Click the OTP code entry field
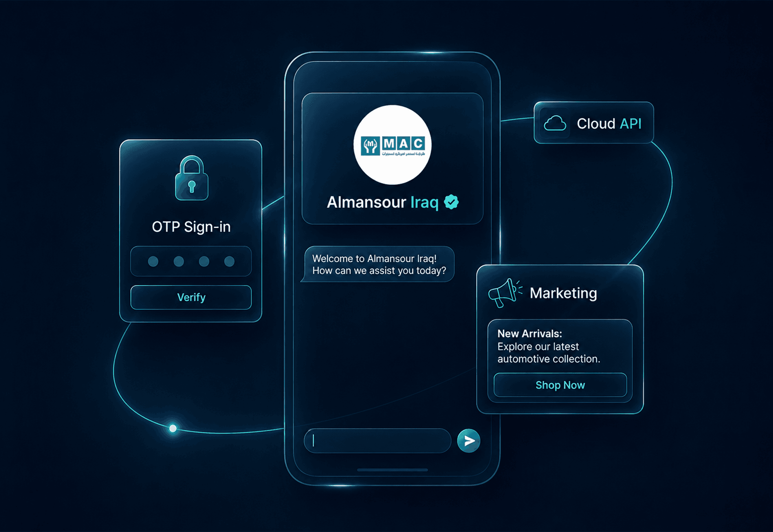Viewport: 773px width, 532px height. tap(191, 261)
